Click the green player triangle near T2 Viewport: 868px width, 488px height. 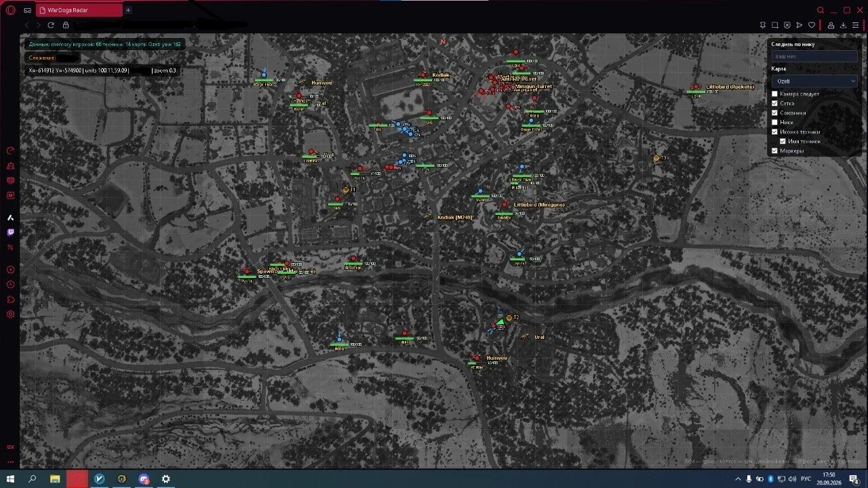pyautogui.click(x=500, y=321)
